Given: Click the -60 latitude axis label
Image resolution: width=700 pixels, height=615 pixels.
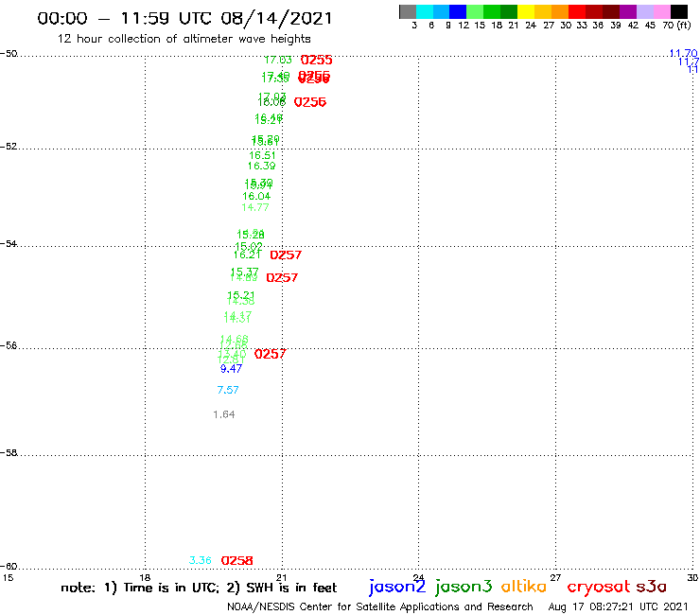Looking at the screenshot, I should coord(9,567).
